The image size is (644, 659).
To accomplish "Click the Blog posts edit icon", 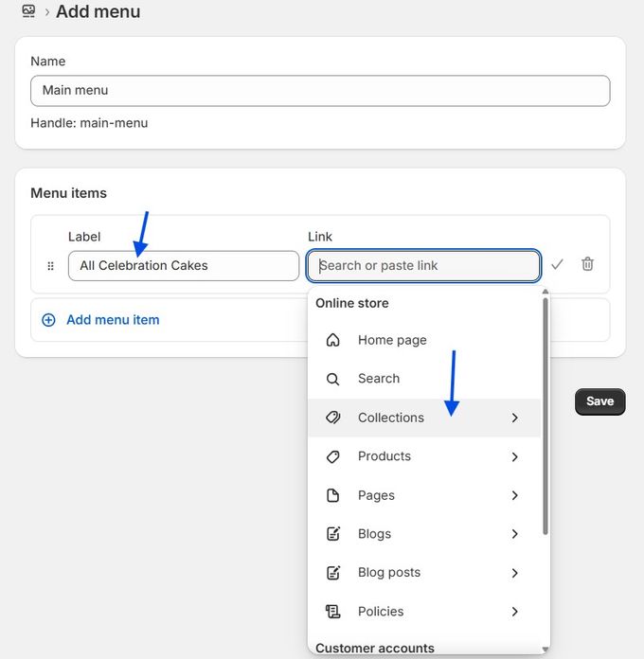I will (333, 573).
